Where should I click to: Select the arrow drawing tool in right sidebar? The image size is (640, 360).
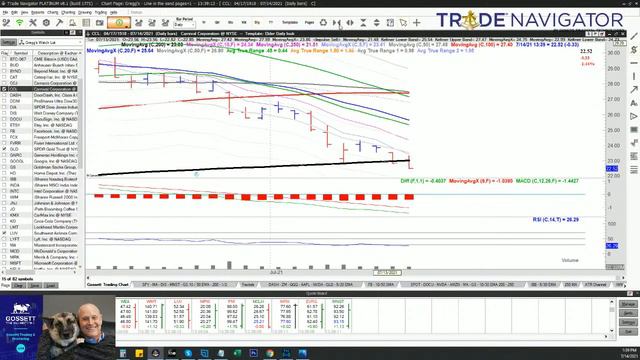coord(634,90)
